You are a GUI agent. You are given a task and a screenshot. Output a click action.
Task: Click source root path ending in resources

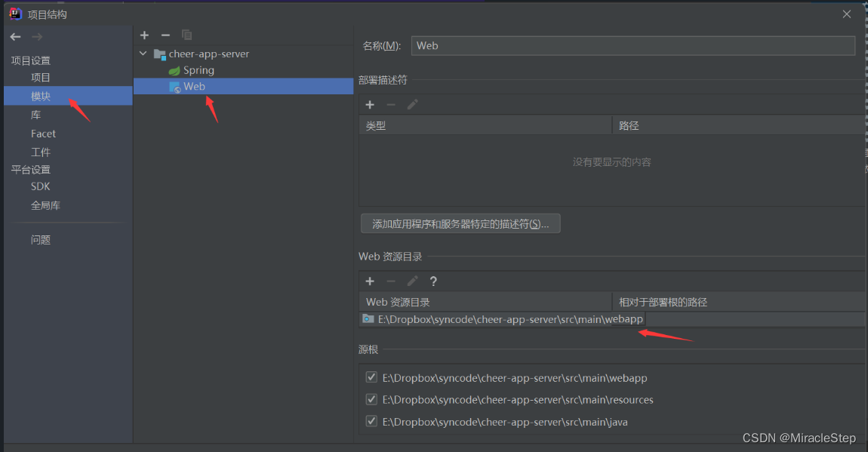pyautogui.click(x=518, y=399)
